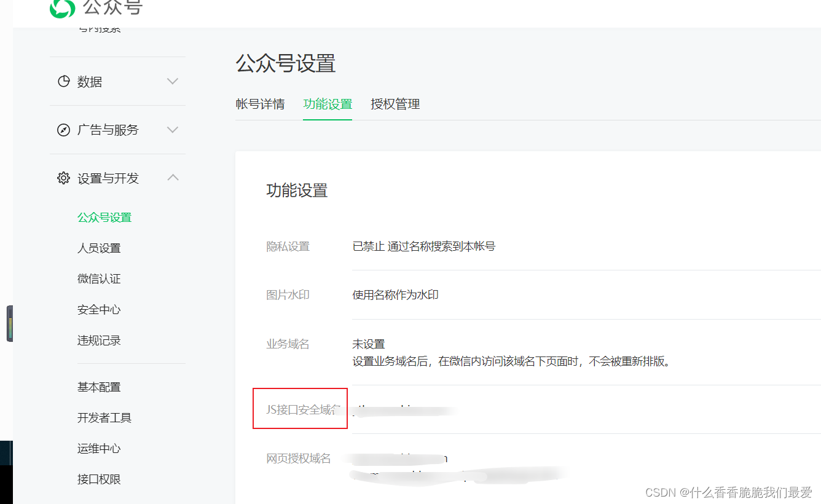Click the 隐私设置 row label
The image size is (821, 504).
(x=288, y=246)
